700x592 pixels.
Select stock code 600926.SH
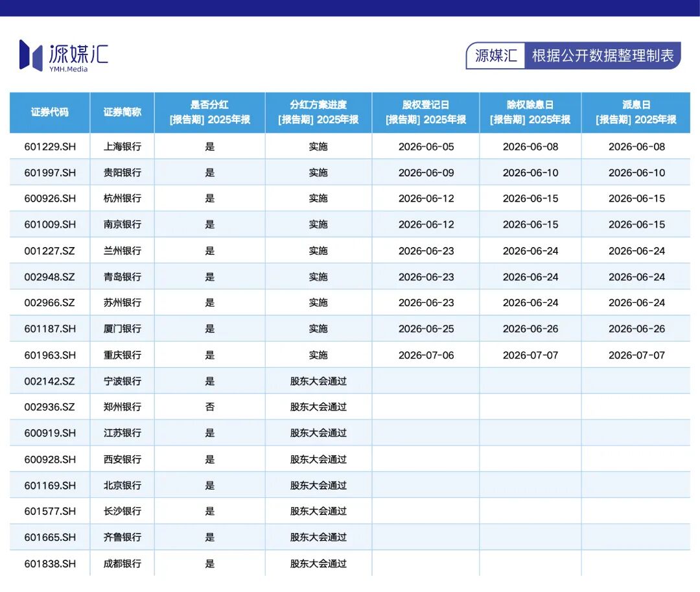point(50,198)
